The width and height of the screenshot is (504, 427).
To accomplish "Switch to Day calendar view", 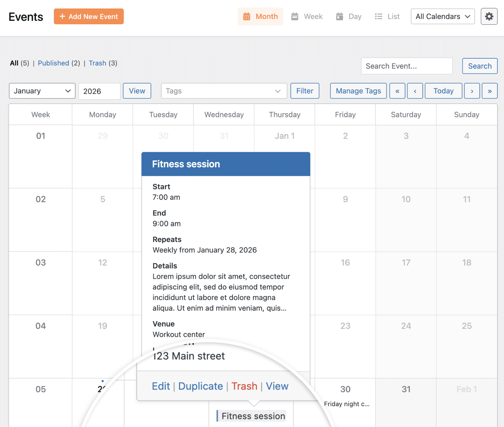I will click(x=349, y=16).
